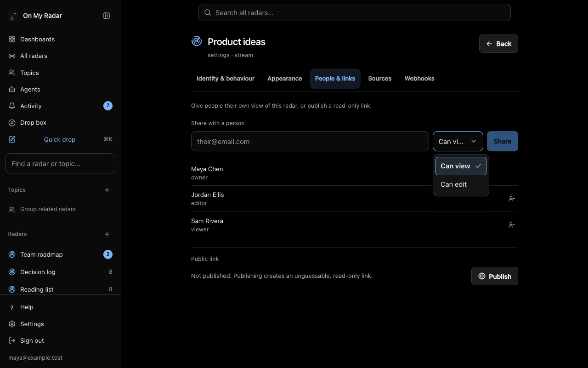Collapse the sidebar panel icon
Screen dimensions: 588x368
107,16
